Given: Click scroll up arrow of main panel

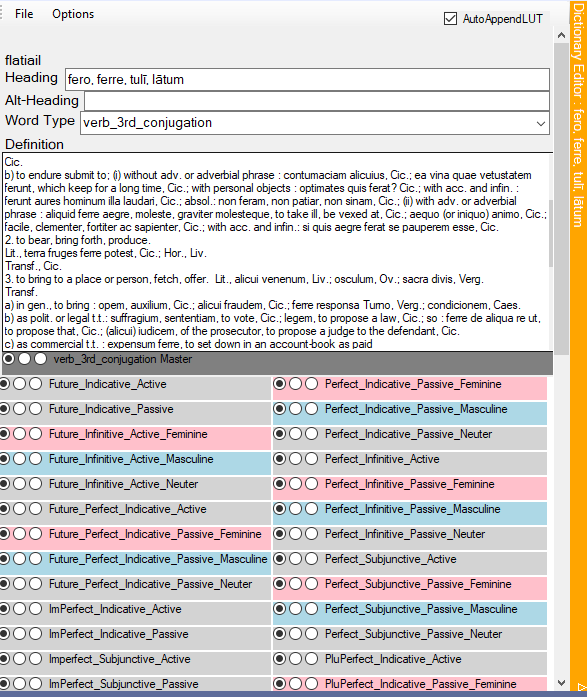Looking at the screenshot, I should [561, 35].
